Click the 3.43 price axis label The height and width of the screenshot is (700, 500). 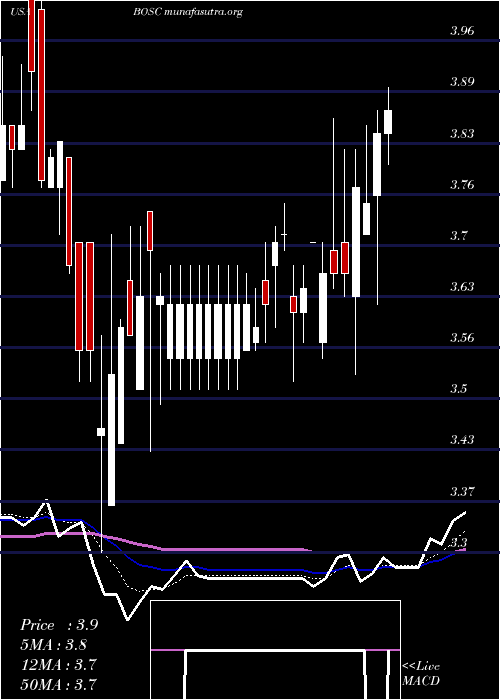462,440
